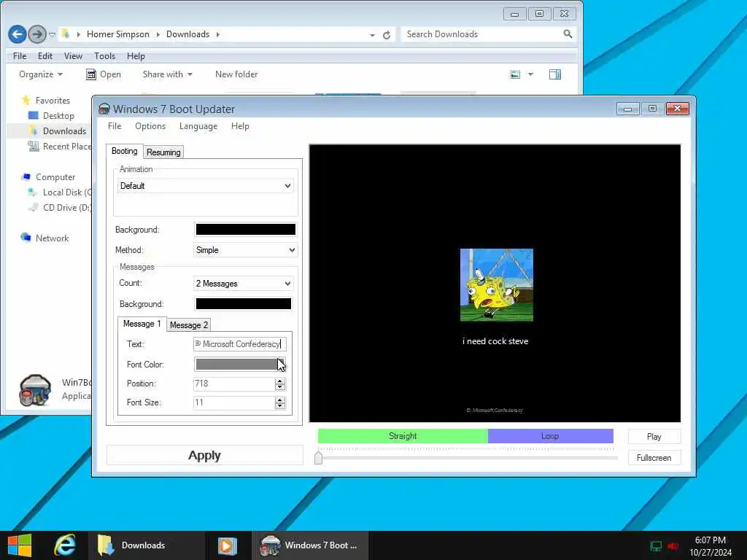Image resolution: width=747 pixels, height=560 pixels.
Task: Click the message Text input field
Action: click(x=240, y=344)
